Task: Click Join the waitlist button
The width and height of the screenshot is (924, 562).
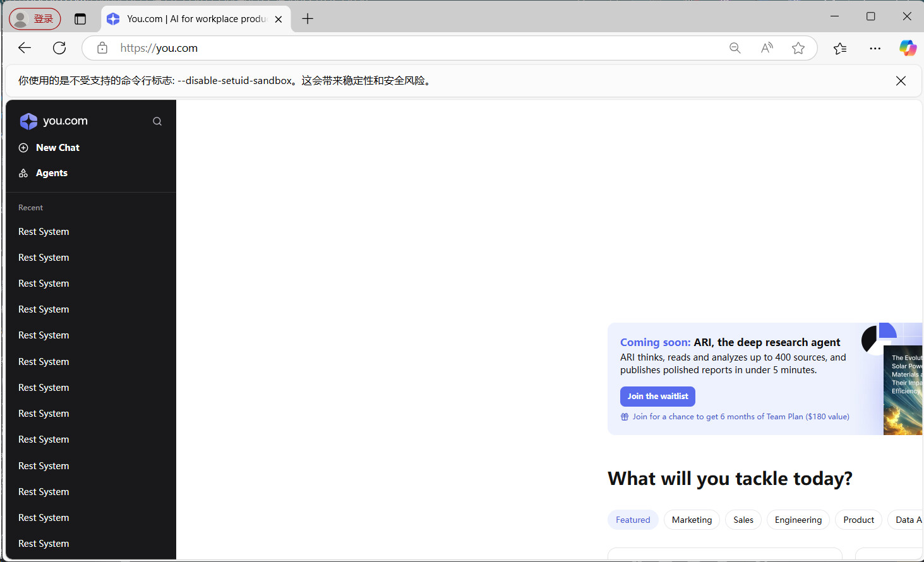Action: 657,397
